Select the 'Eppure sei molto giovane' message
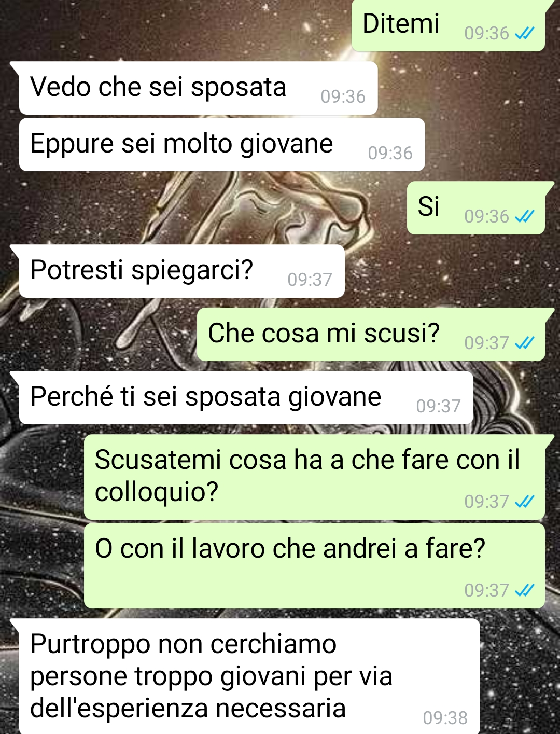This screenshot has height=734, width=560. coord(222,144)
